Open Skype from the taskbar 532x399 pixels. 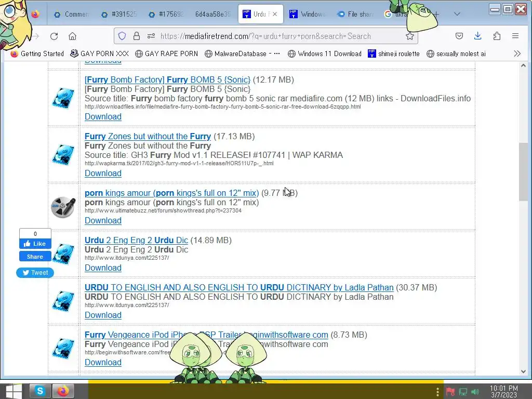(x=39, y=391)
